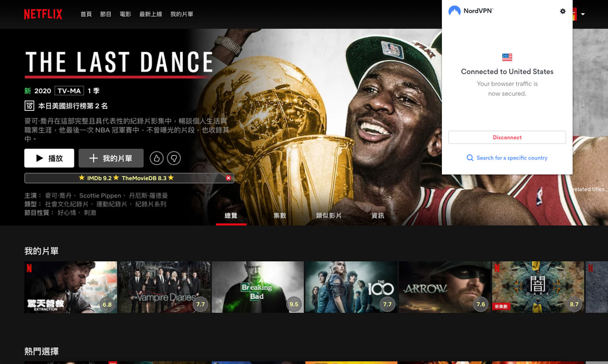This screenshot has height=364, width=608.
Task: Open the Breaking Bad thumbnail
Action: 258,287
